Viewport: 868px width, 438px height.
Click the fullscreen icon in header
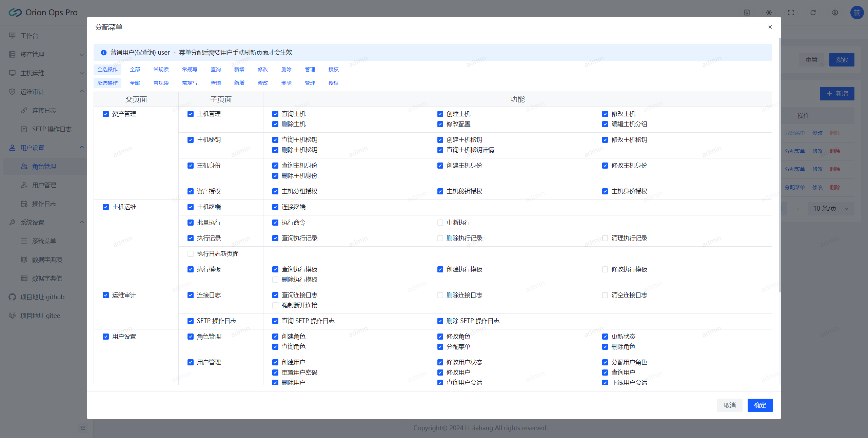point(791,13)
